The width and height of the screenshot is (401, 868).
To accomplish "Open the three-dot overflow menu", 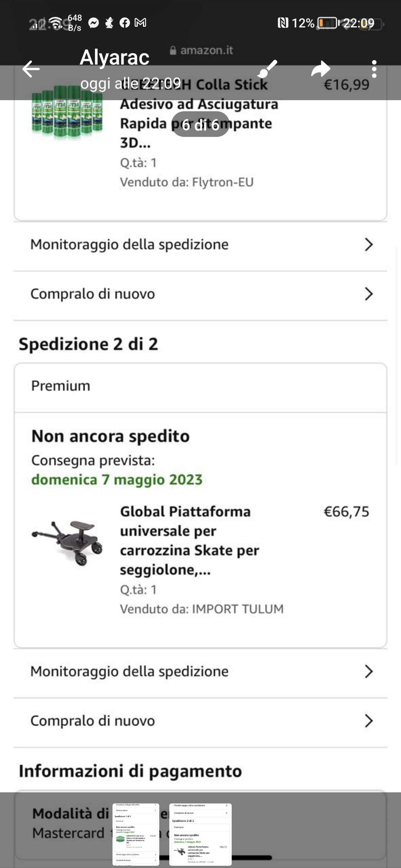I will (374, 69).
